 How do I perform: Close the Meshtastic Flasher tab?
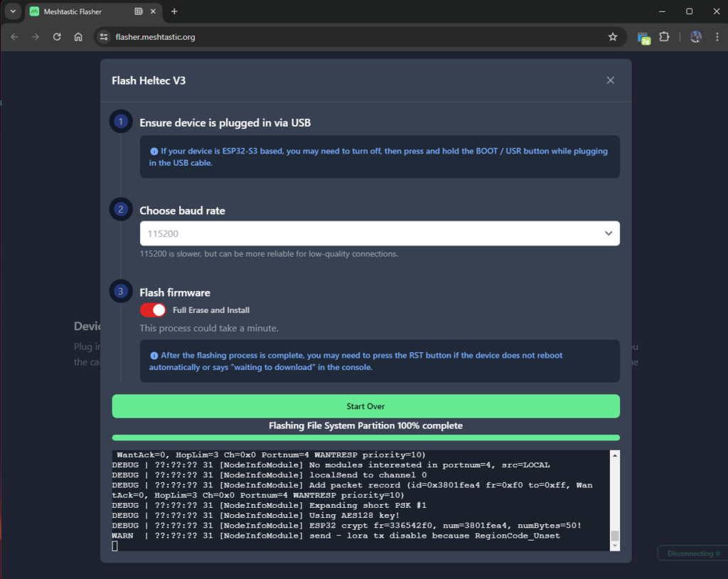pos(153,11)
